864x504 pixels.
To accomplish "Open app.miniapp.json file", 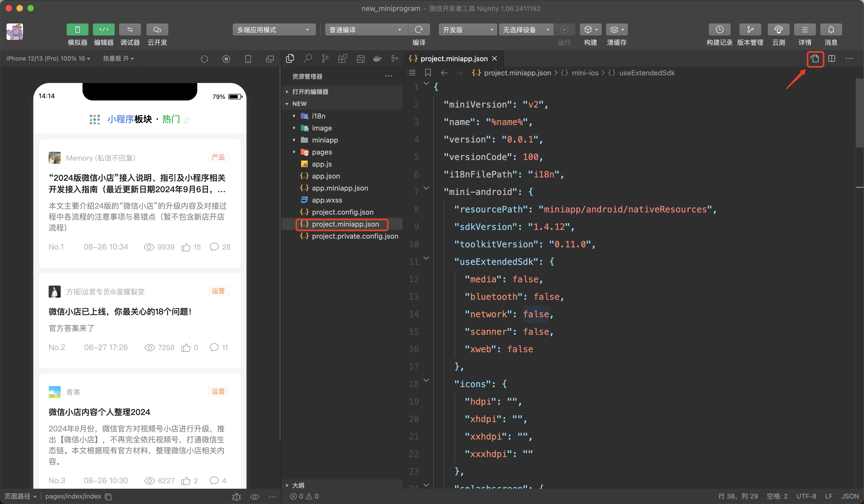I will coord(342,188).
